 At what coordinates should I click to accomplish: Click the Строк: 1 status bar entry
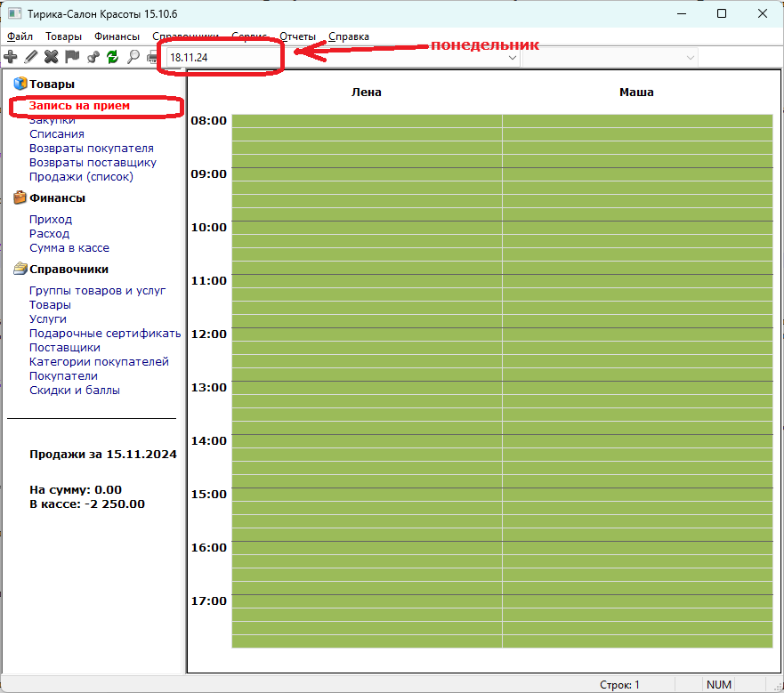click(619, 684)
